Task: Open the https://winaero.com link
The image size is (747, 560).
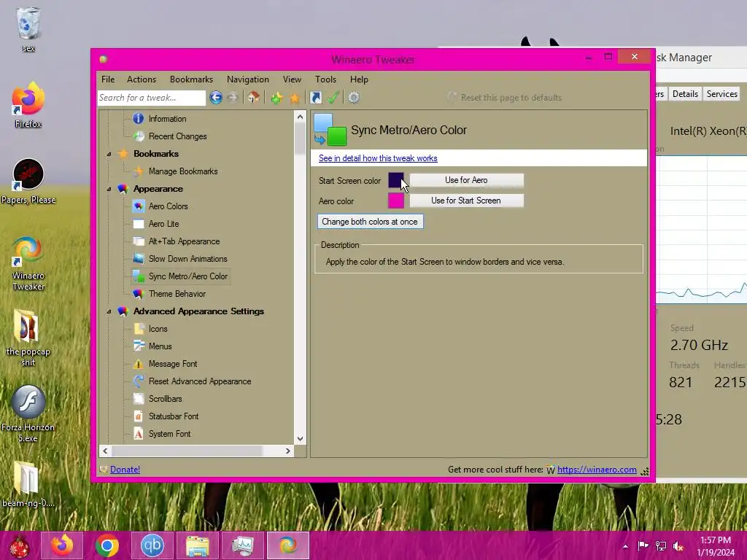Action: click(x=597, y=470)
